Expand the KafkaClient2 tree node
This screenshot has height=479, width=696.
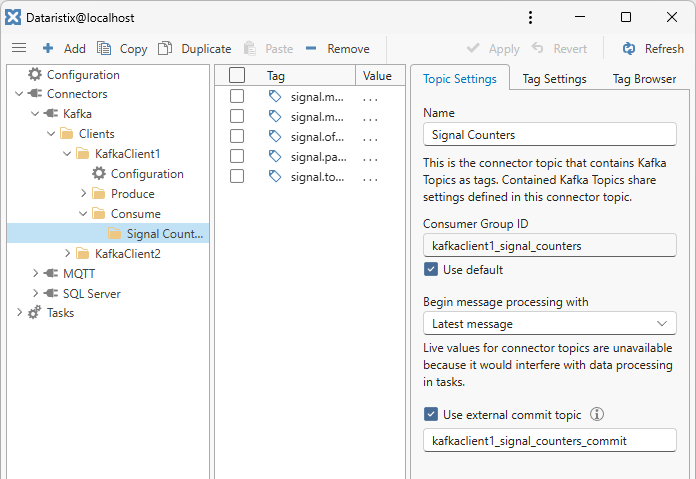pyautogui.click(x=68, y=254)
